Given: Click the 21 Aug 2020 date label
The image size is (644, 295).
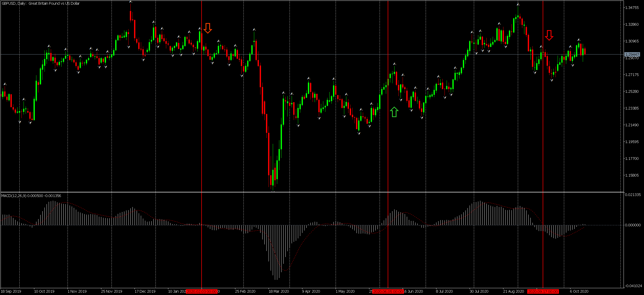Looking at the screenshot, I should click(514, 291).
